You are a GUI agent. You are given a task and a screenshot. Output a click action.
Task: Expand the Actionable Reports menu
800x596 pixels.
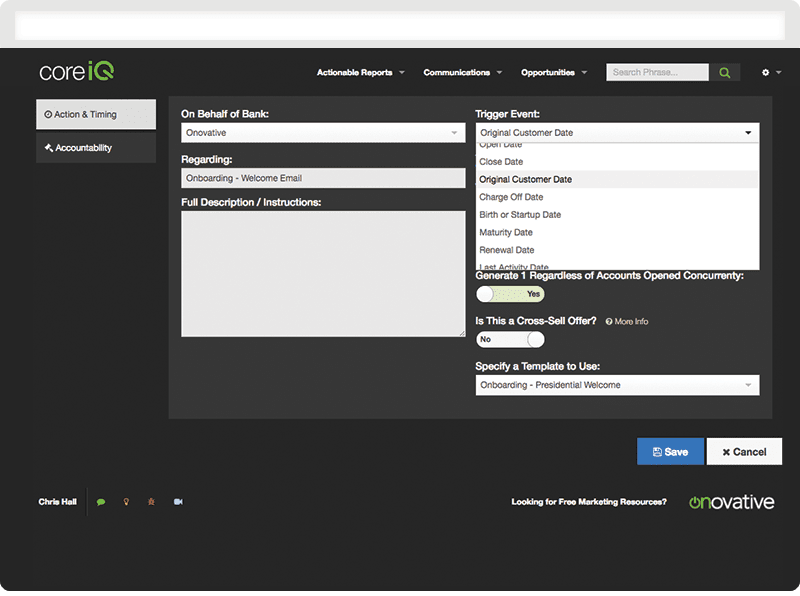361,72
